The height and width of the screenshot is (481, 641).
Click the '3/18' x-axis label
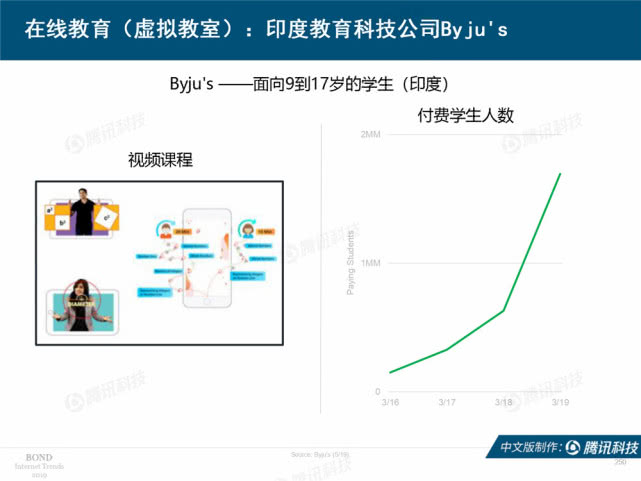pos(504,403)
